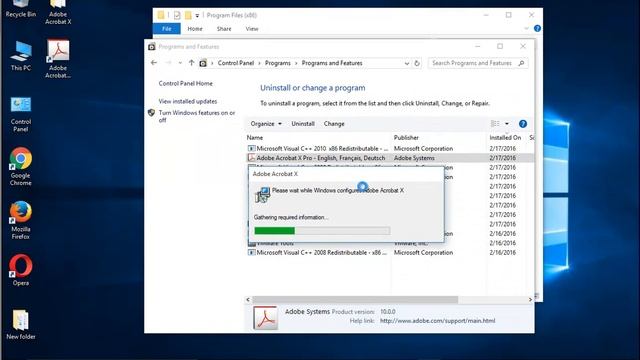
Task: Select Microsoft Visual C++ 2010 x86 Redistributable row
Action: 389,149
